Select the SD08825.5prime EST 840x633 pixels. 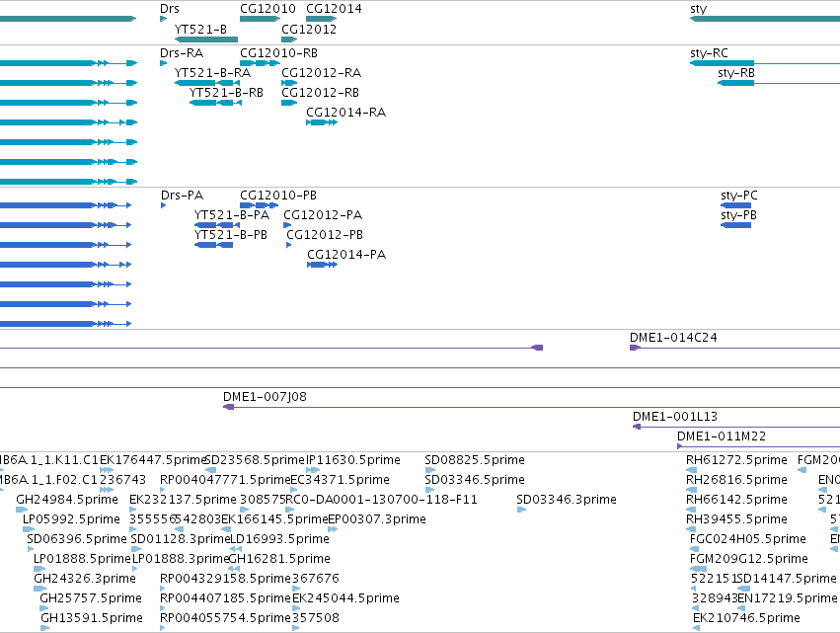click(429, 470)
